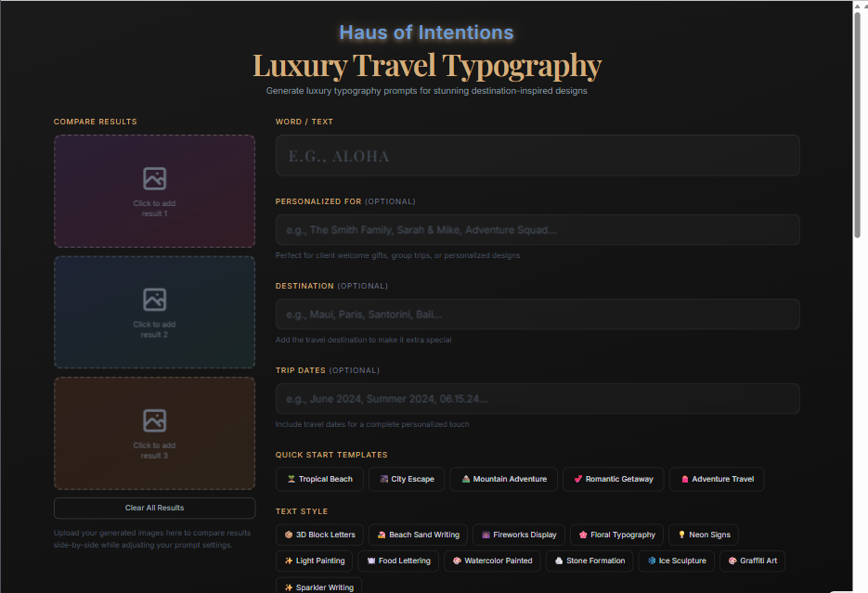
Task: Choose Graffiti Art text style
Action: [752, 561]
